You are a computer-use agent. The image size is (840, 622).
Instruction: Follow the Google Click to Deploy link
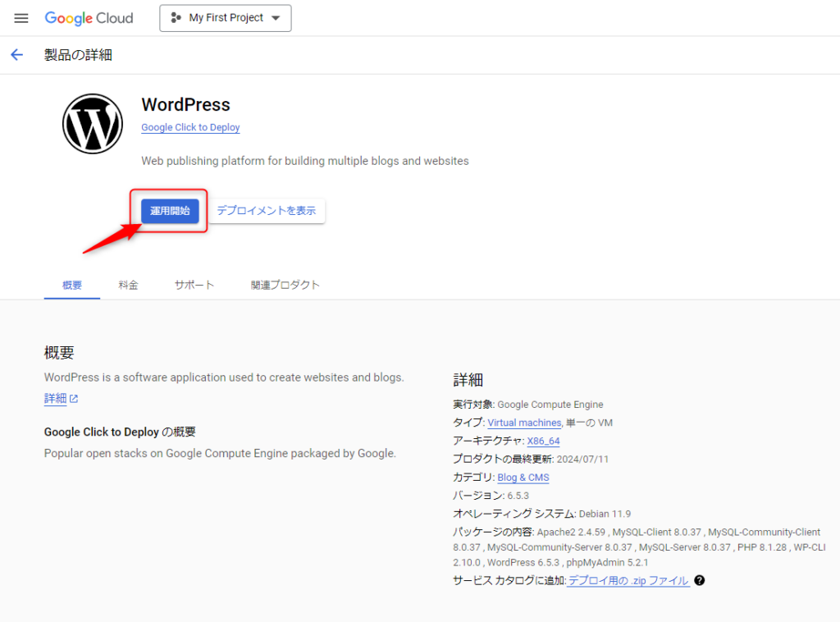tap(190, 127)
